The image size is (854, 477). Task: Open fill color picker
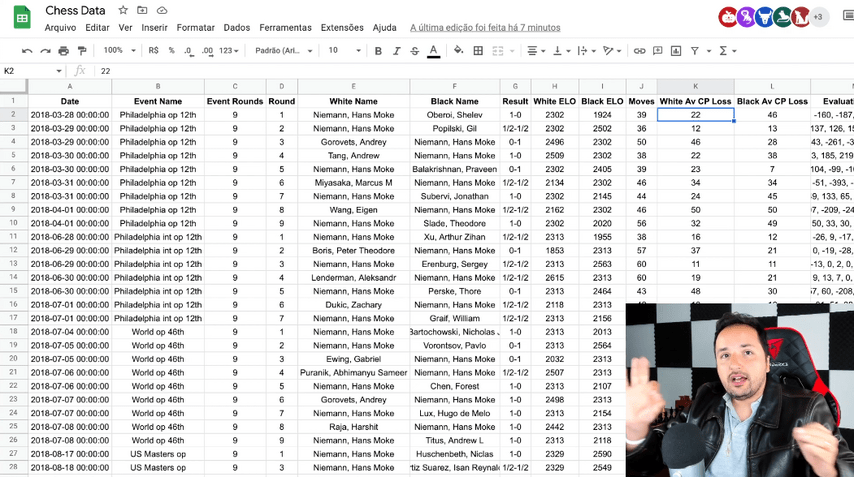click(x=459, y=51)
